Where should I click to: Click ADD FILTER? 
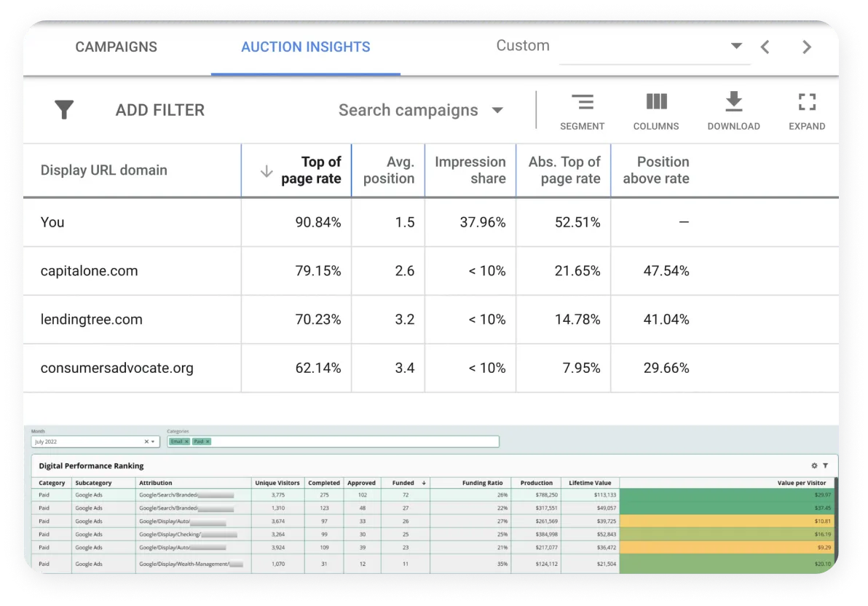point(160,110)
